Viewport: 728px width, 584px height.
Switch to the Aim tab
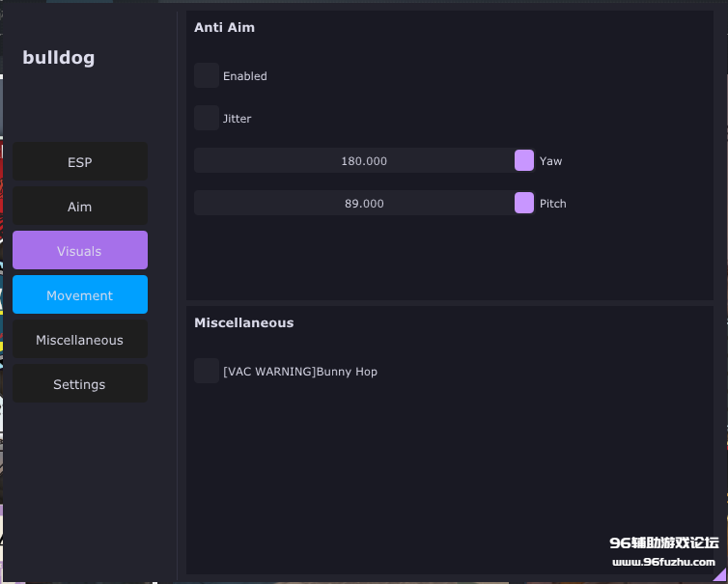coord(80,207)
